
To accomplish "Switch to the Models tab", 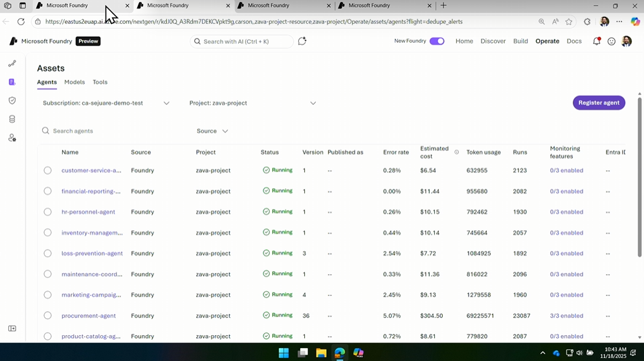I will tap(74, 82).
